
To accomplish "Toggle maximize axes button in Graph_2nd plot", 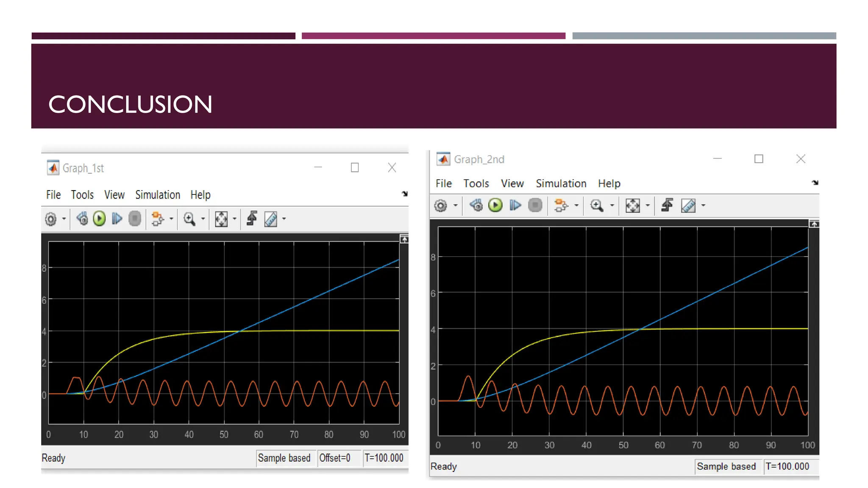I will (814, 224).
